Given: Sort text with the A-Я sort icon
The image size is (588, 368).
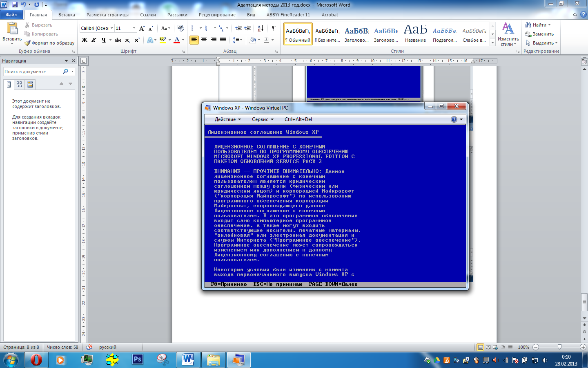Looking at the screenshot, I should tap(260, 28).
